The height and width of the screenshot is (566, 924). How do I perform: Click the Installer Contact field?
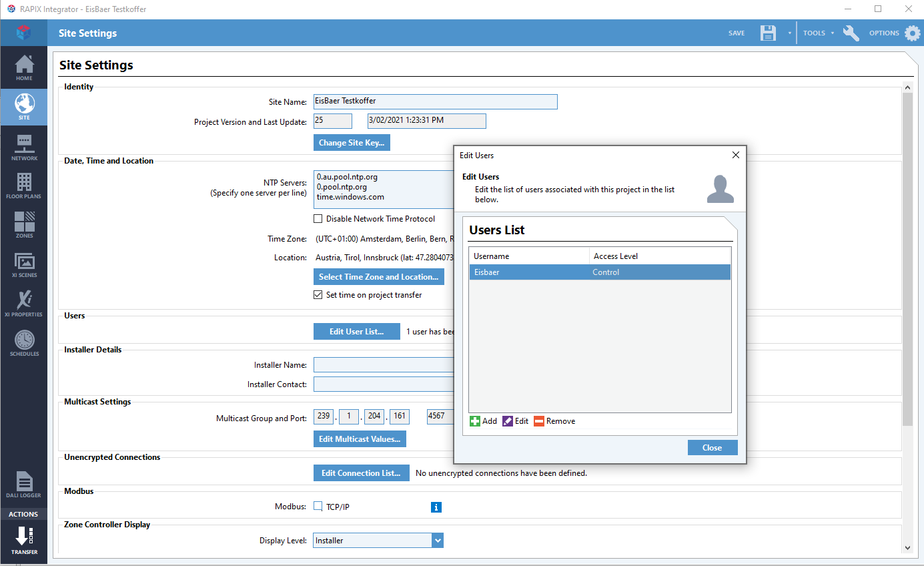(384, 384)
